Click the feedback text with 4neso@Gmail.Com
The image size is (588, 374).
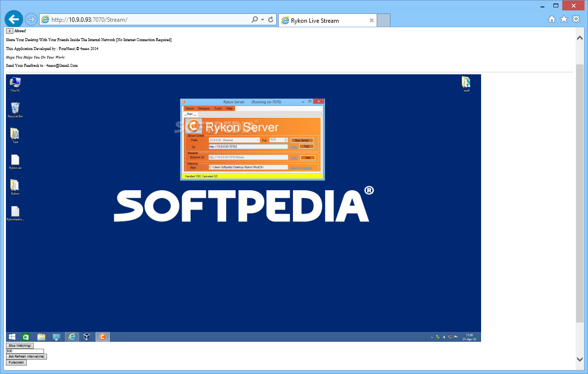click(x=42, y=65)
